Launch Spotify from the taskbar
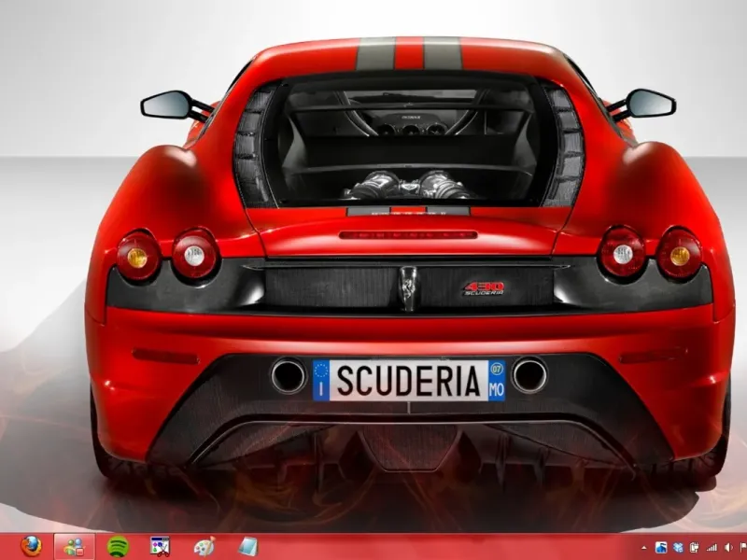The height and width of the screenshot is (560, 747). 118,546
